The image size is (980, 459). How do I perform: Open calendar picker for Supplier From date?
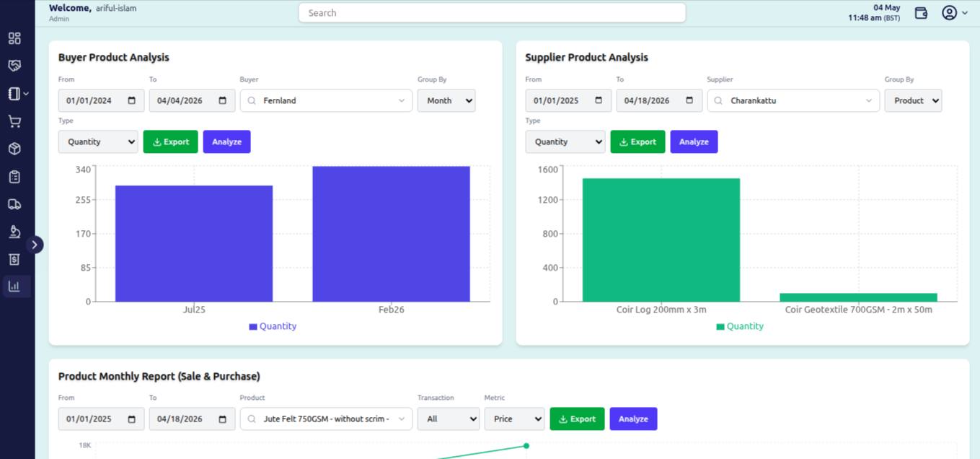click(599, 100)
